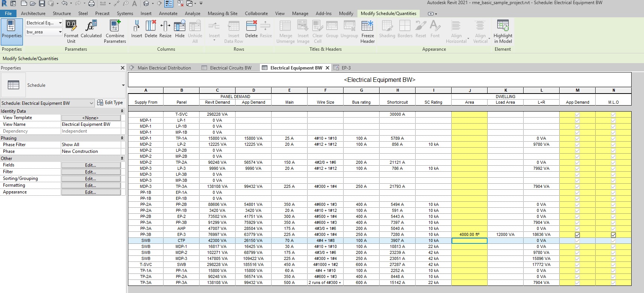Click the yellow Area cell in the MDP-1 row
This screenshot has width=644, height=293.
pos(469,247)
